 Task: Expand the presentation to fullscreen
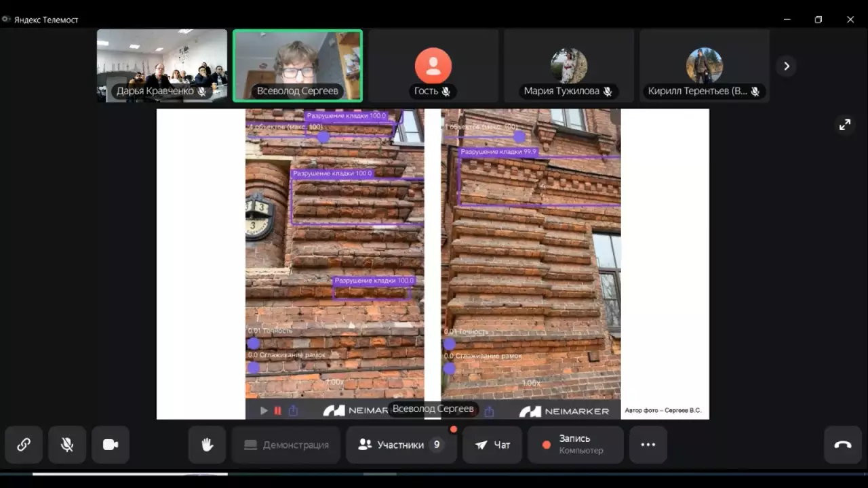[844, 125]
